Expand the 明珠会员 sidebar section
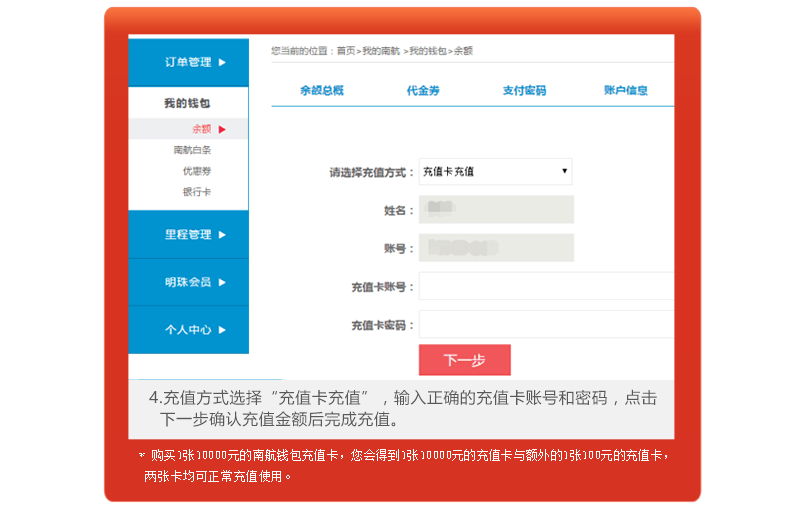Viewport: 795px width, 505px height. click(188, 282)
